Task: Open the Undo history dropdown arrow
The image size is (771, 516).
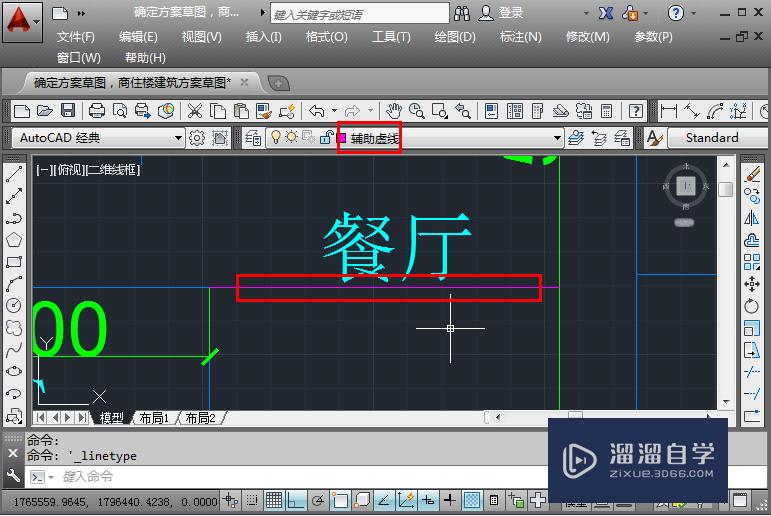Action: point(334,111)
